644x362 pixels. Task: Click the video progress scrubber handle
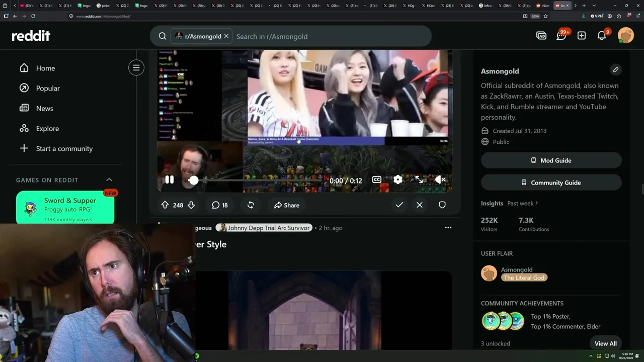pyautogui.click(x=193, y=180)
